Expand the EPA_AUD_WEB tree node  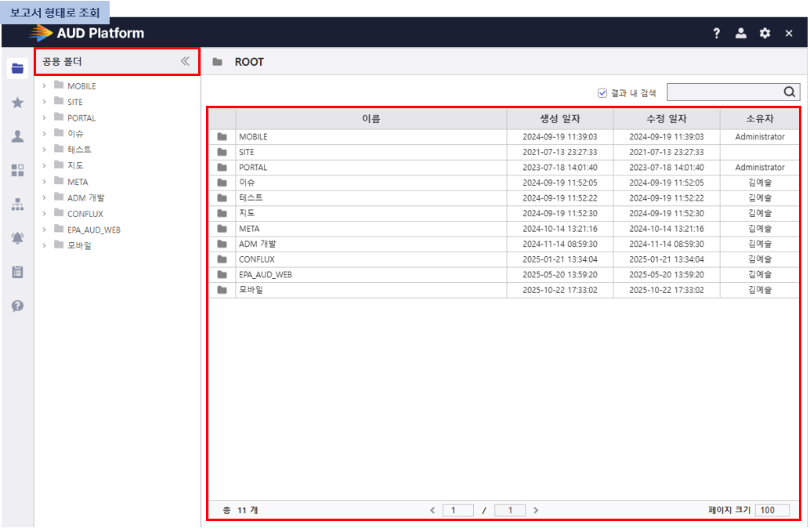[x=45, y=230]
